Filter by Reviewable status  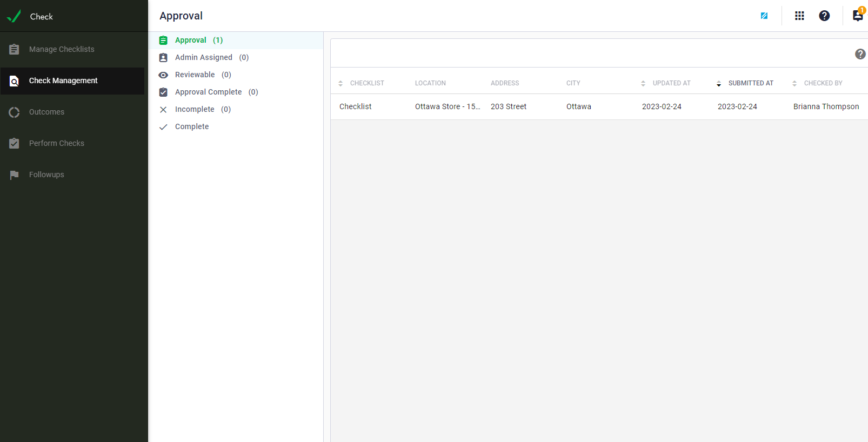(195, 75)
